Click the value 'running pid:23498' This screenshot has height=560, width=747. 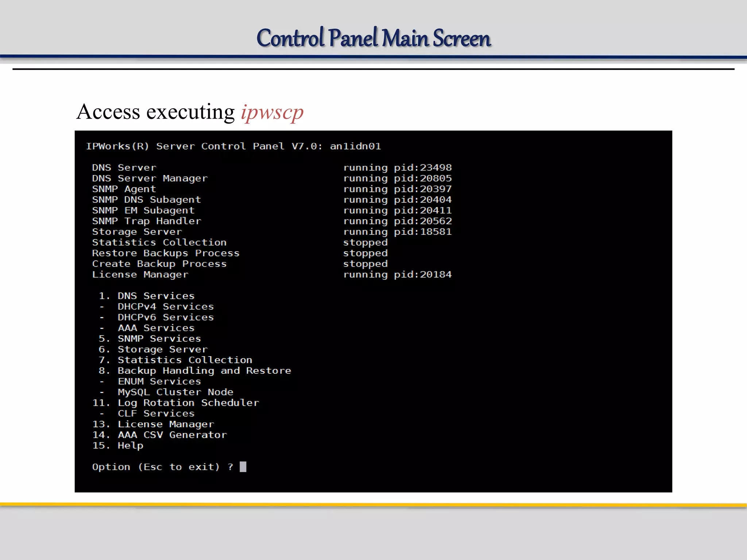tap(398, 168)
